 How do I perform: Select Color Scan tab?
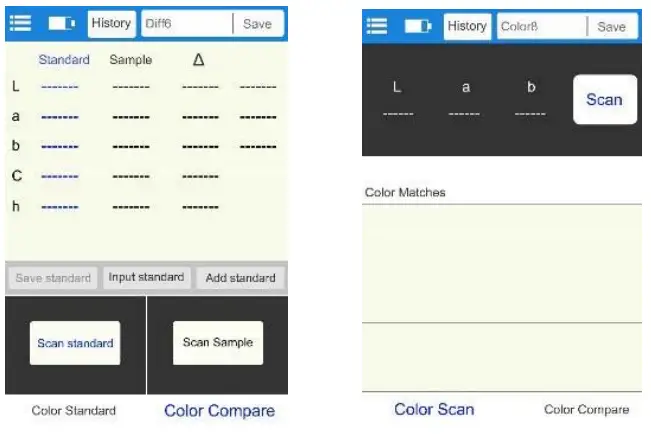point(434,409)
